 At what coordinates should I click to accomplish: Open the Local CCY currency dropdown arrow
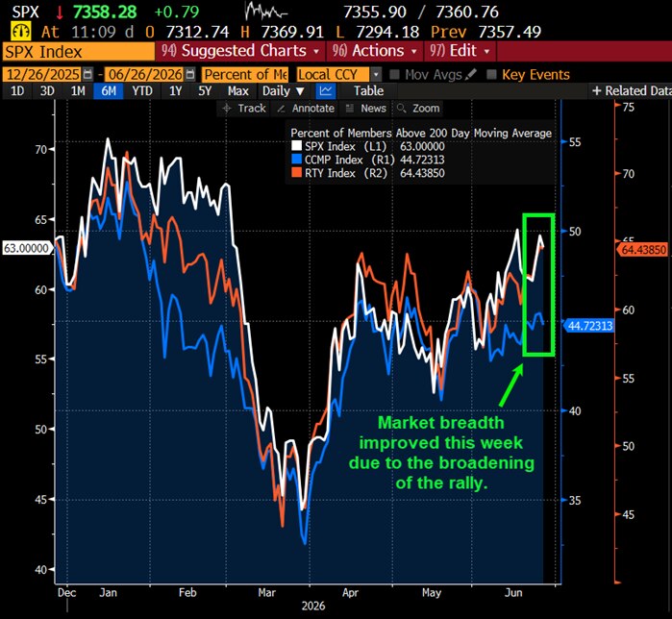376,75
